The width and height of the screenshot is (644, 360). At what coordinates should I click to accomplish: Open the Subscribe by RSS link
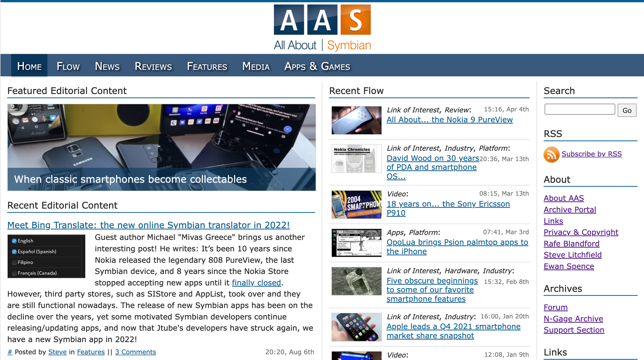592,154
